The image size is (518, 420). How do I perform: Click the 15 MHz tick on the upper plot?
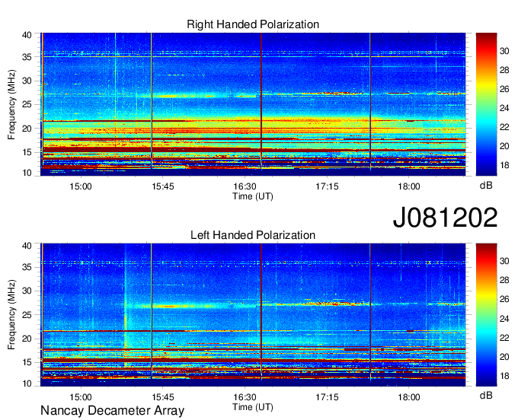point(27,152)
